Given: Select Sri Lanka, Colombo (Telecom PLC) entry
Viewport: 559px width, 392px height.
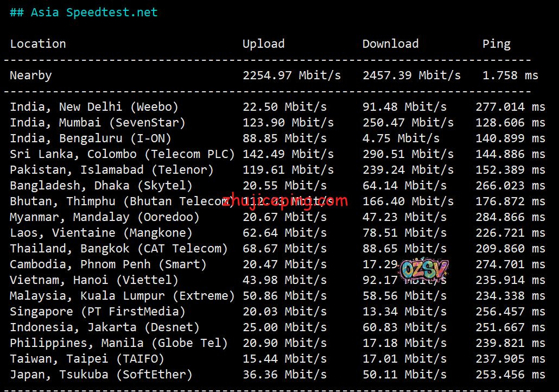Looking at the screenshot, I should click(122, 154).
